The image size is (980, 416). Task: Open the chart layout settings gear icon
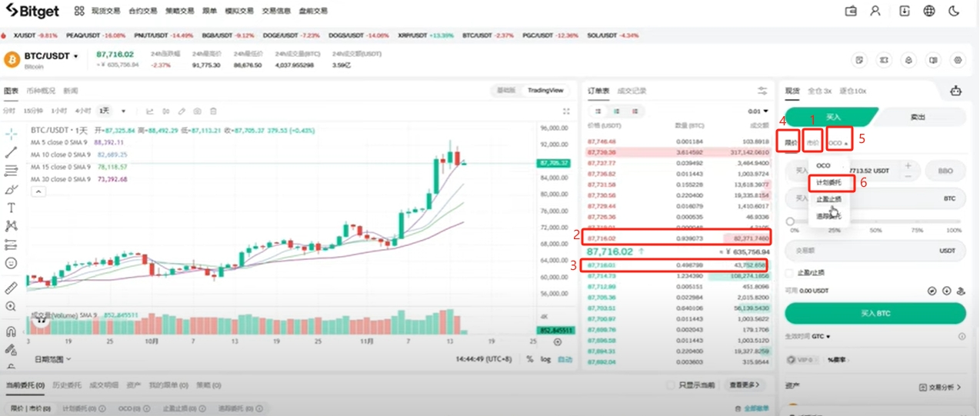point(958,59)
